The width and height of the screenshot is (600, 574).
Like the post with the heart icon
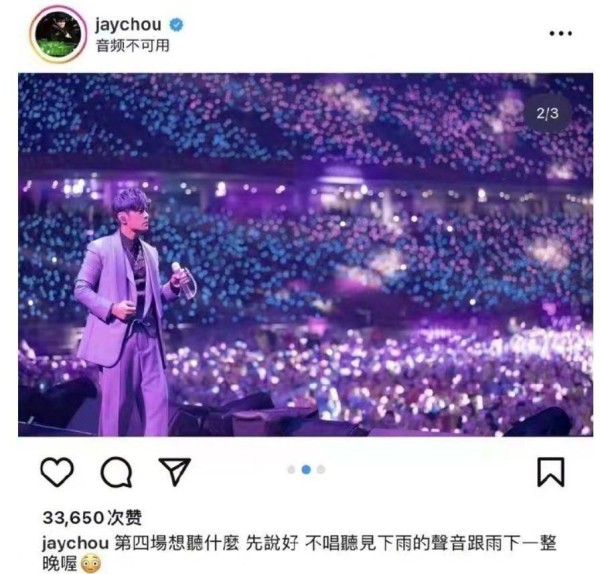(x=57, y=471)
